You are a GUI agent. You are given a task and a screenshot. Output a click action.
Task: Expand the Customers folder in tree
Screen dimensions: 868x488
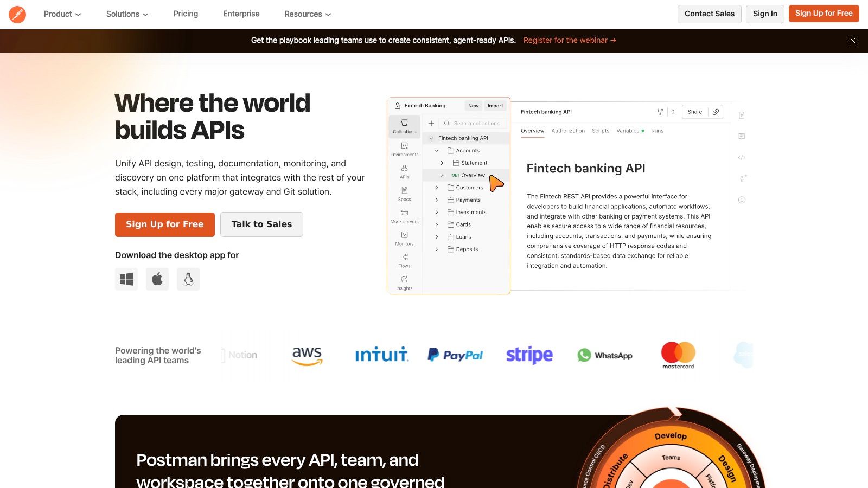437,188
